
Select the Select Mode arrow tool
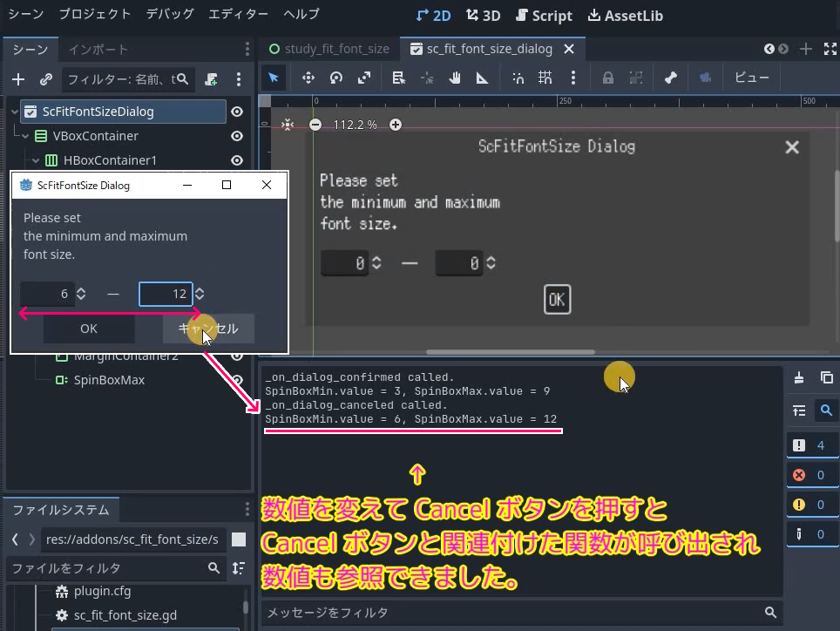click(x=274, y=78)
